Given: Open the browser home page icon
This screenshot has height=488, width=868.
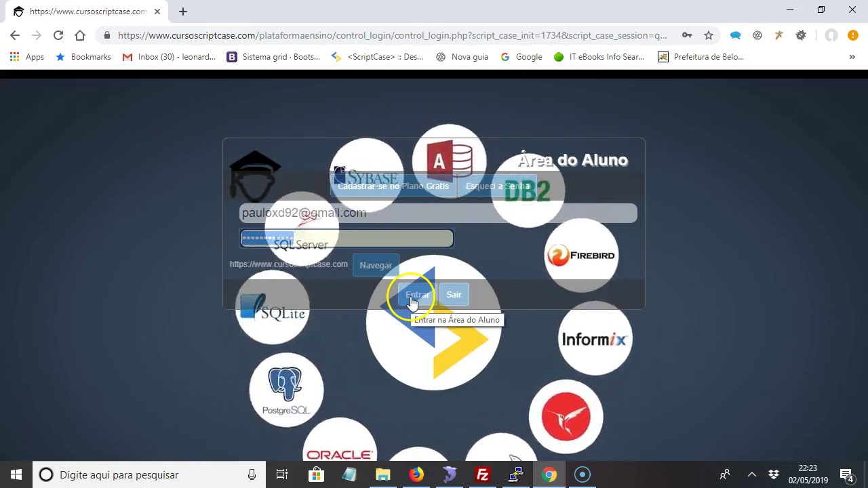Looking at the screenshot, I should coord(80,35).
